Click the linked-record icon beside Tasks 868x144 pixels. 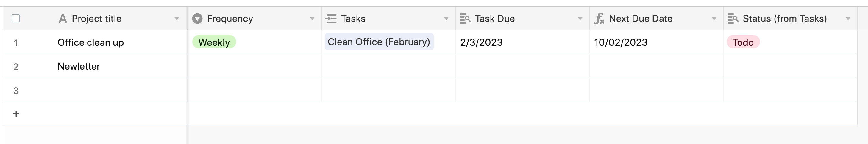click(x=331, y=18)
